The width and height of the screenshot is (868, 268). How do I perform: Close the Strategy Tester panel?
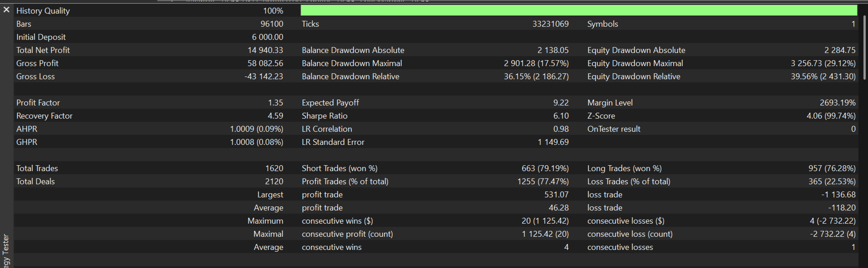(6, 10)
